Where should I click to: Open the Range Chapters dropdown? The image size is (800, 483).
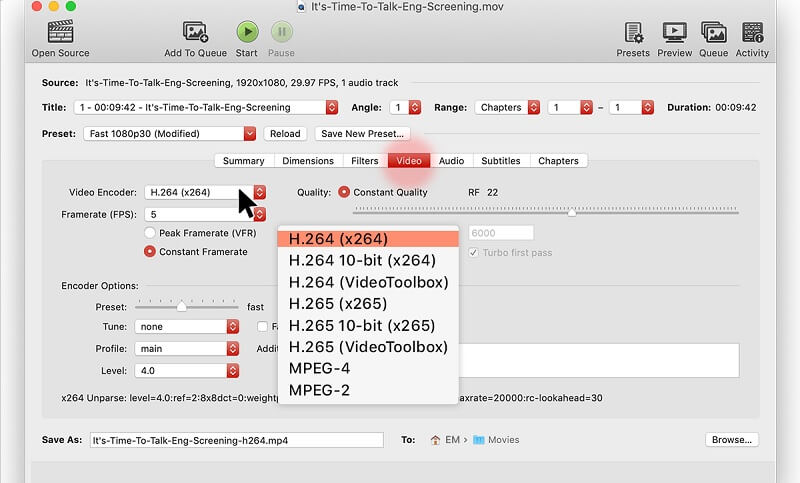point(506,107)
